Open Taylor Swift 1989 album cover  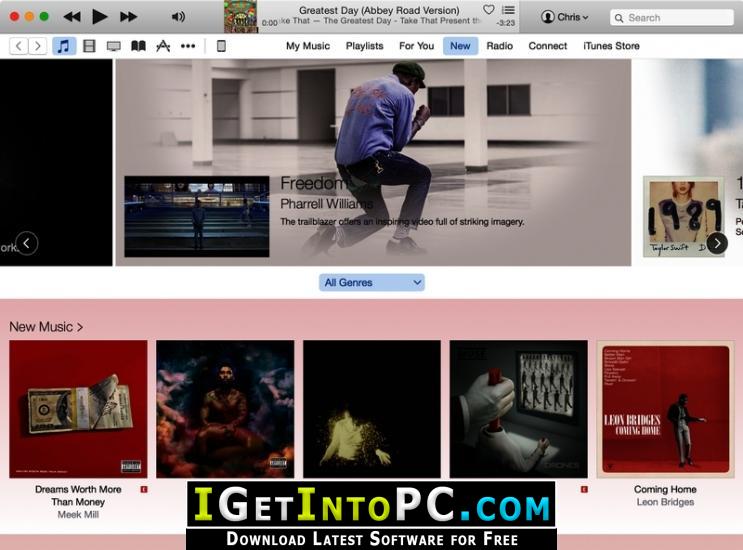684,216
